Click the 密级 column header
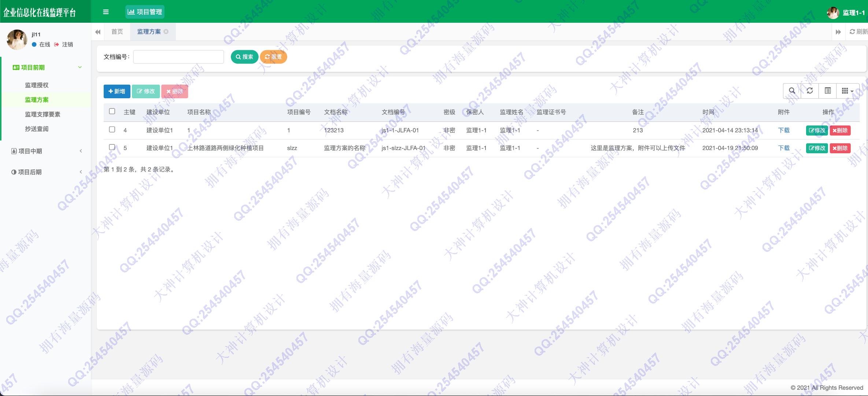 point(449,112)
